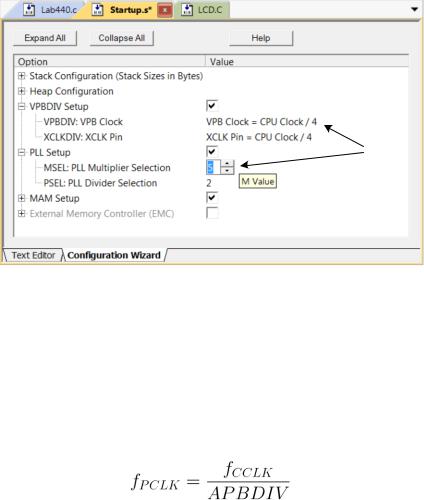Select the 'VPBDIV Setup' row label

(59, 107)
